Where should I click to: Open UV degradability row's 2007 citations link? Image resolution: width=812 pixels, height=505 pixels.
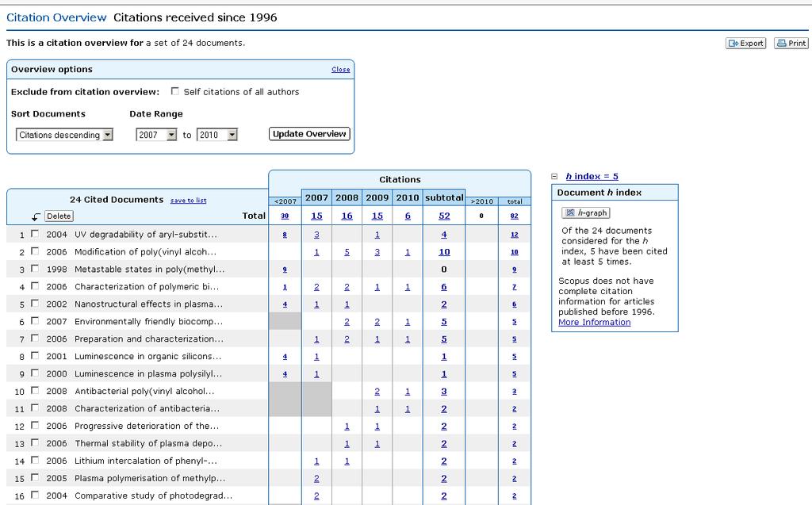click(317, 235)
